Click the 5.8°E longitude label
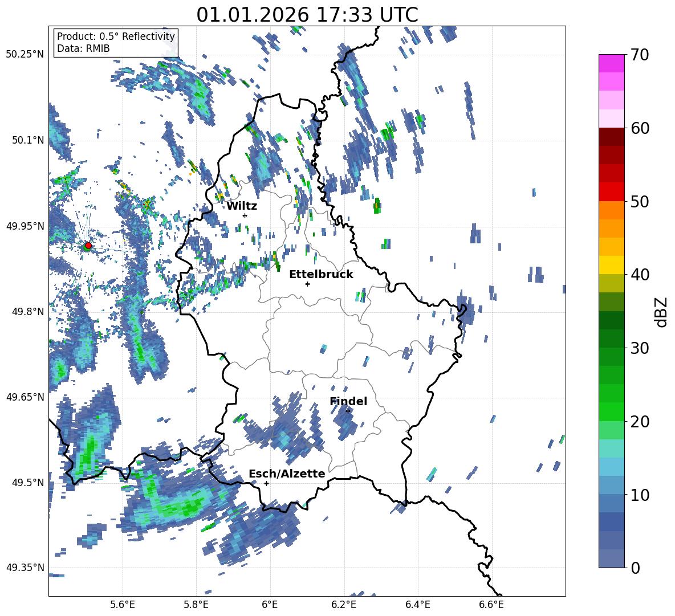Image resolution: width=675 pixels, height=616 pixels. pyautogui.click(x=196, y=605)
